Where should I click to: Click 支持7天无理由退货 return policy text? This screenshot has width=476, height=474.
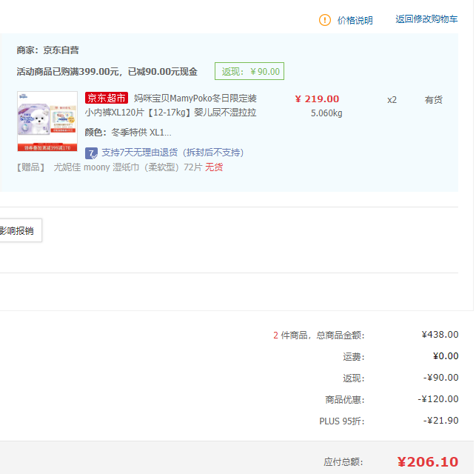(172, 153)
